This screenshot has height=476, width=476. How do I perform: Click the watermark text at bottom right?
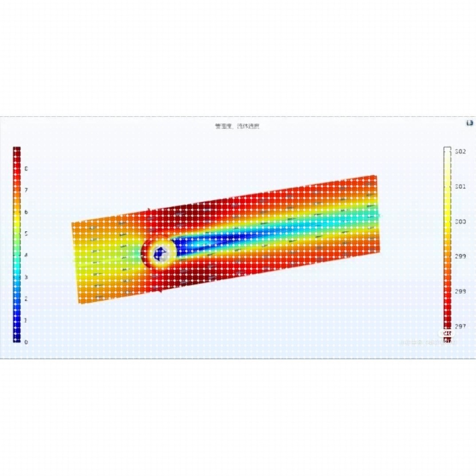428,342
